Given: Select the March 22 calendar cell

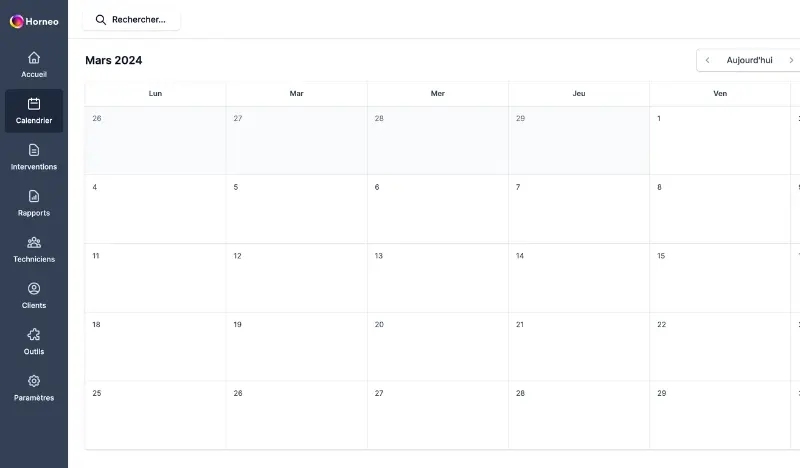Looking at the screenshot, I should (720, 347).
